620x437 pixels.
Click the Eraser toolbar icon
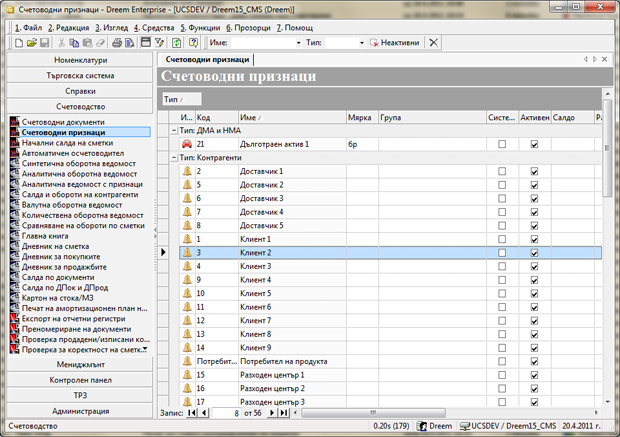click(x=100, y=43)
